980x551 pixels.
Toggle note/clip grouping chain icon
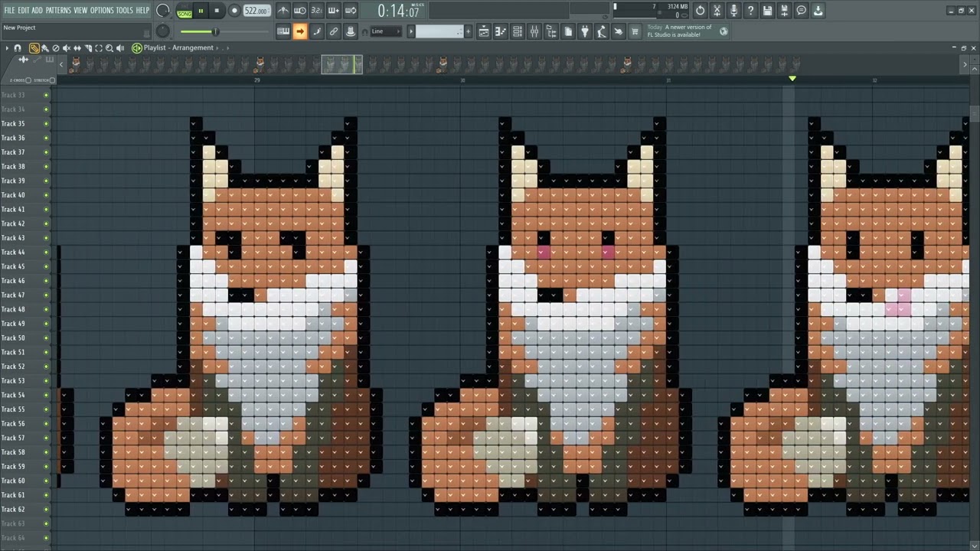[334, 31]
